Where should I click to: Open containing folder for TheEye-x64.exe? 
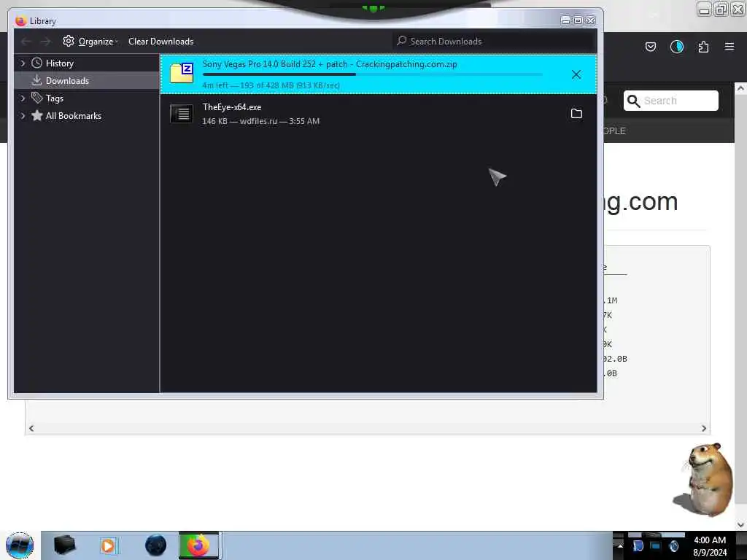tap(576, 113)
